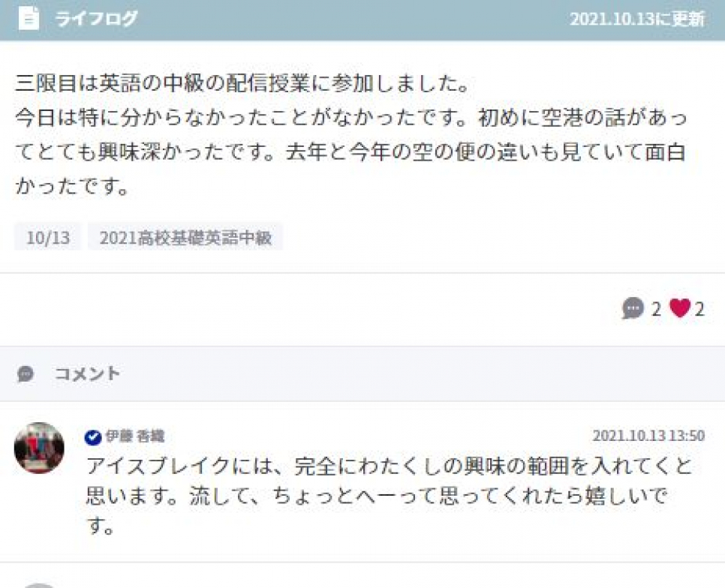Open 伊藤 香織's profile avatar
The width and height of the screenshot is (725, 588).
coord(39,448)
